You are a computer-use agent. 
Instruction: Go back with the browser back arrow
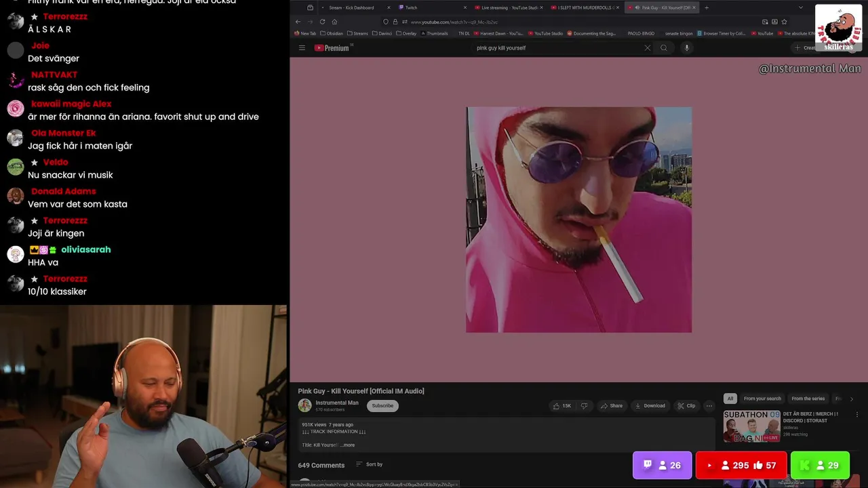(x=298, y=22)
